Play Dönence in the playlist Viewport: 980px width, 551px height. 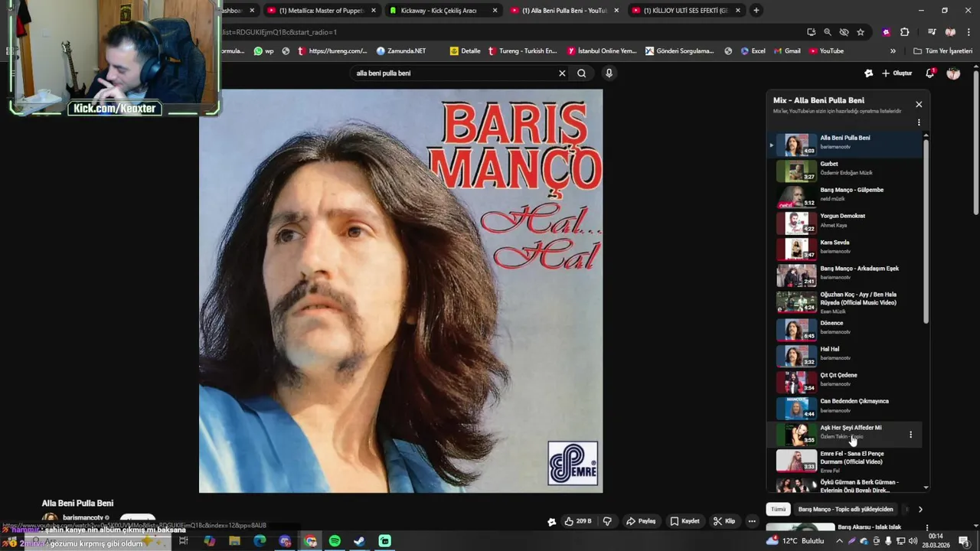click(x=846, y=329)
